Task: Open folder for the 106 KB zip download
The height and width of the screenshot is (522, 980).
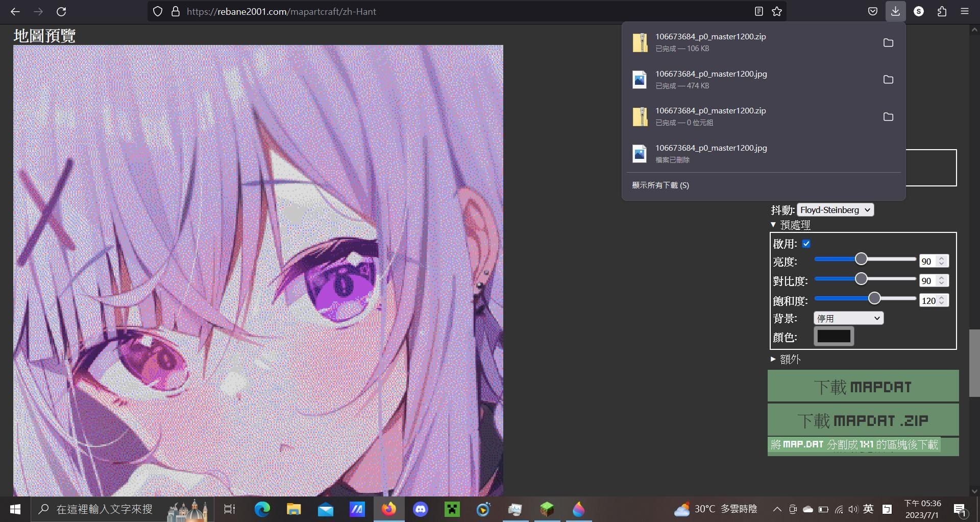Action: tap(888, 42)
